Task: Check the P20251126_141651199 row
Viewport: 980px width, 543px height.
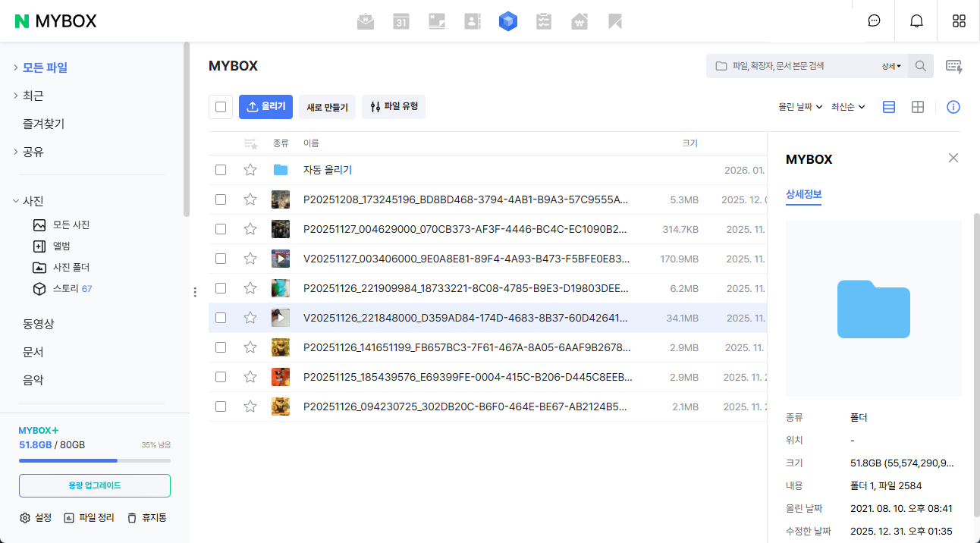Action: (x=221, y=347)
